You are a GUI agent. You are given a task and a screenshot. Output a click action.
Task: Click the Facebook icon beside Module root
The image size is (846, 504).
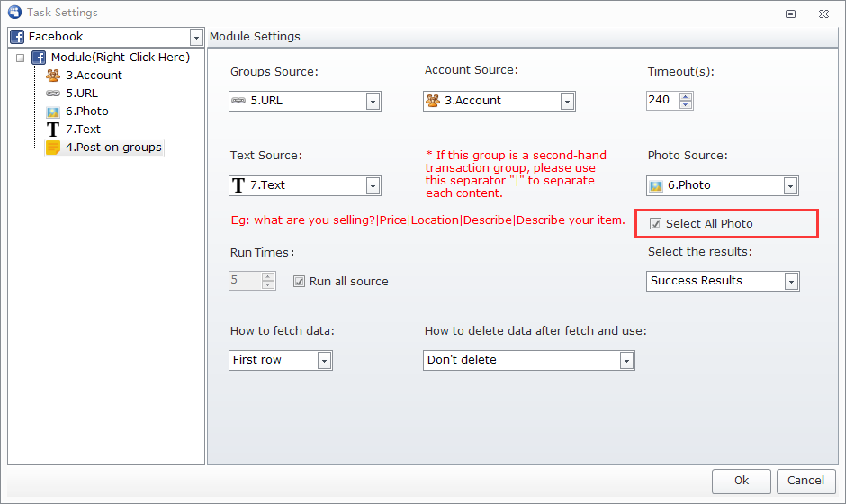(39, 58)
